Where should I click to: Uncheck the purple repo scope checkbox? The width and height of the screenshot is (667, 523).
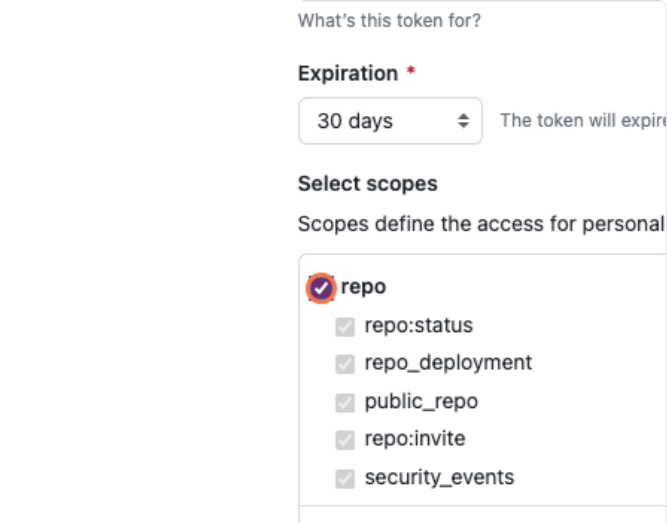click(x=320, y=288)
